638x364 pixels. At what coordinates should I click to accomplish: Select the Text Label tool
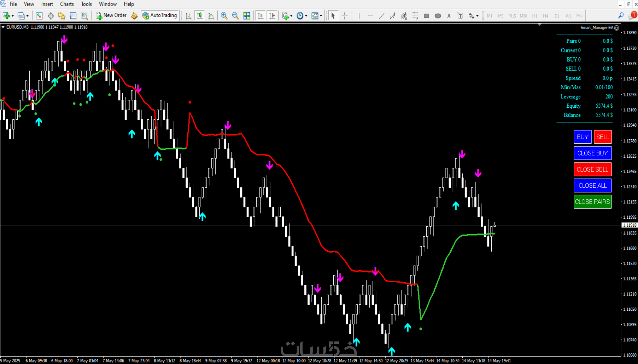[x=460, y=15]
